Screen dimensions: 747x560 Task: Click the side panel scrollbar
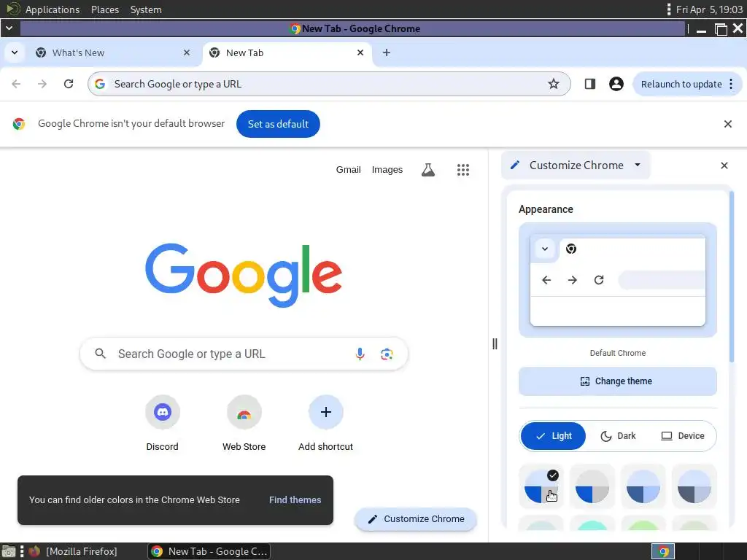click(x=731, y=276)
